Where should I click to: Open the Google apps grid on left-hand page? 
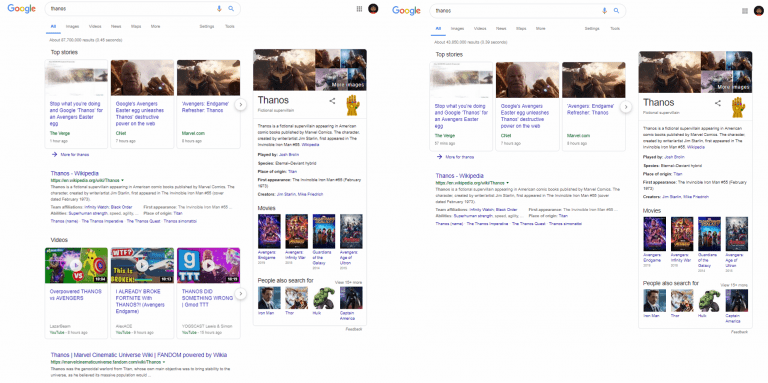[x=360, y=9]
